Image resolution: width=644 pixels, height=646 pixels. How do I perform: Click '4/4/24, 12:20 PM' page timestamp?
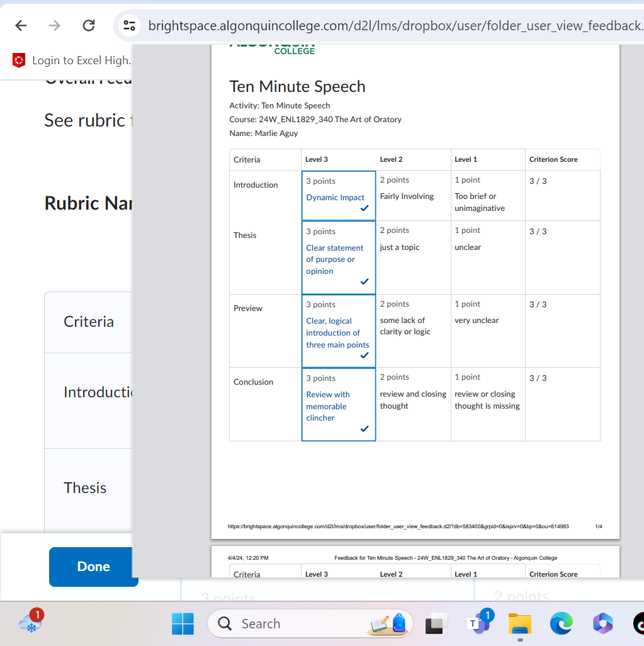point(248,558)
